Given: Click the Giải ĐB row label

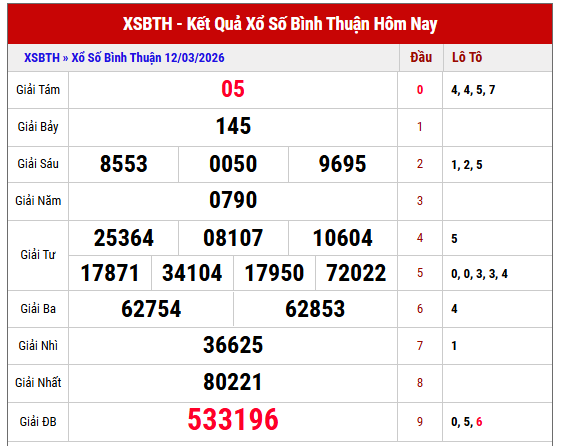Looking at the screenshot, I should [x=38, y=422].
